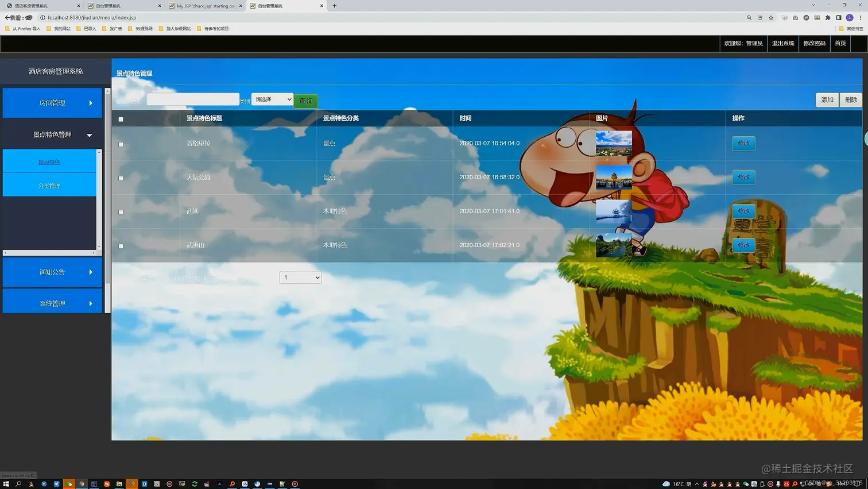This screenshot has height=489, width=868.
Task: Open the 其他书签 bookmarks folder
Action: (851, 29)
